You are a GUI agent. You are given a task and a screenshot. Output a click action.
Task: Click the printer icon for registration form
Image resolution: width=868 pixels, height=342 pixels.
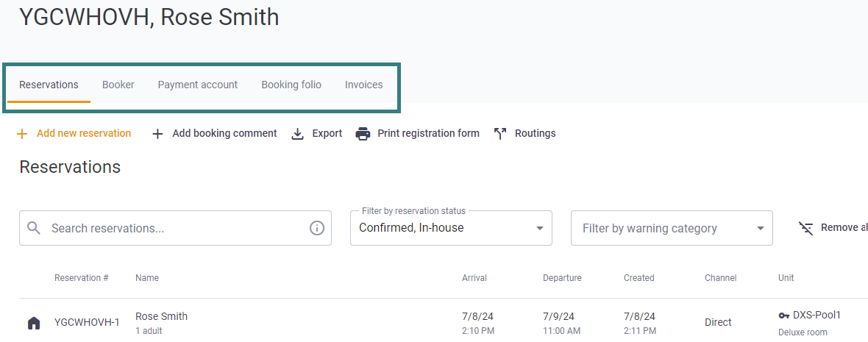click(x=363, y=134)
